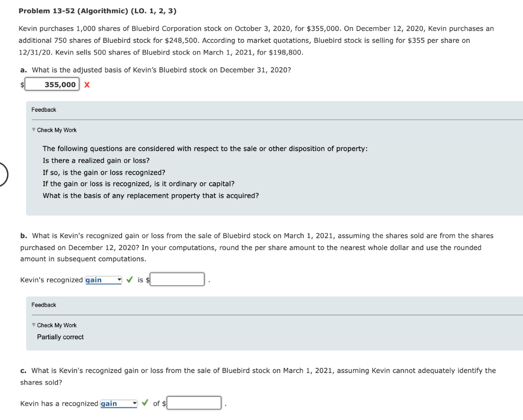Click the empty recognized gain field in part b
This screenshot has width=523, height=420.
point(177,279)
